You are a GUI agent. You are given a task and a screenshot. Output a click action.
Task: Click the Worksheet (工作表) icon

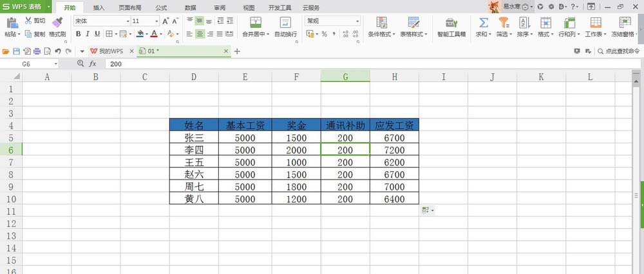pos(596,23)
